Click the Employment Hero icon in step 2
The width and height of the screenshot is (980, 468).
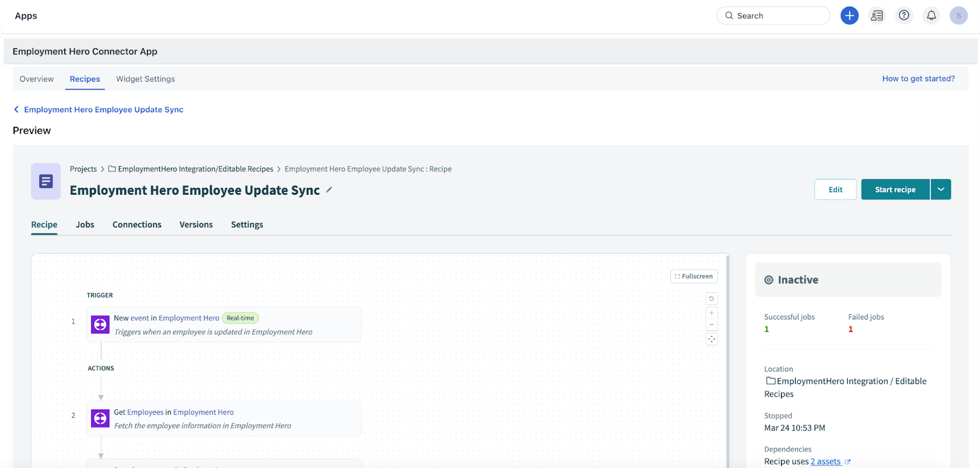point(100,418)
